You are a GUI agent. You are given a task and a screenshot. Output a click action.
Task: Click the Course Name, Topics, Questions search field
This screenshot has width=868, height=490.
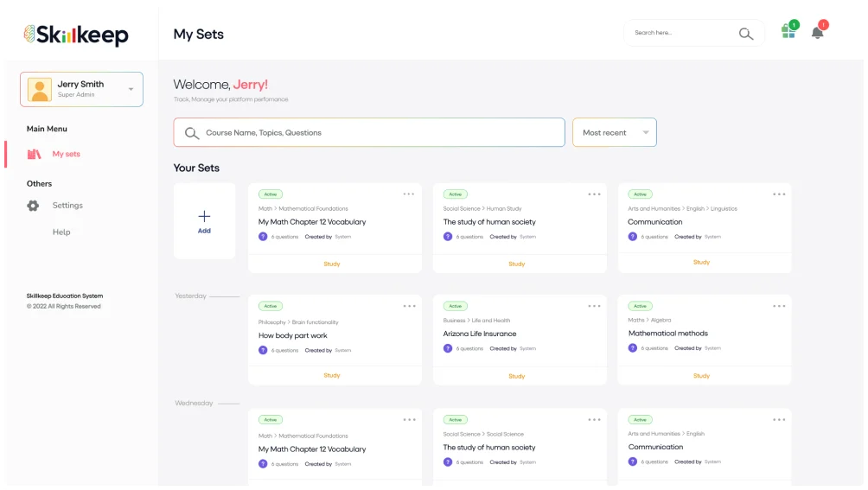[x=369, y=132]
